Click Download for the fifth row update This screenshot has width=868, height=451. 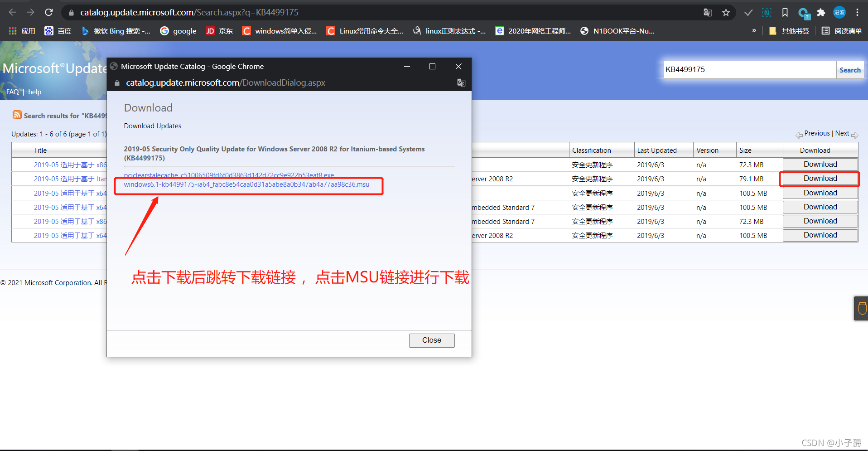[820, 221]
